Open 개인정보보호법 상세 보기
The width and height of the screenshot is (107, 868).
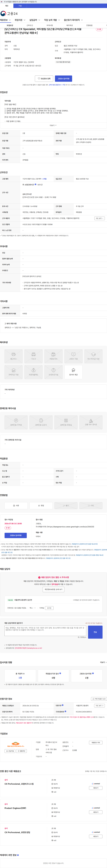53,589
